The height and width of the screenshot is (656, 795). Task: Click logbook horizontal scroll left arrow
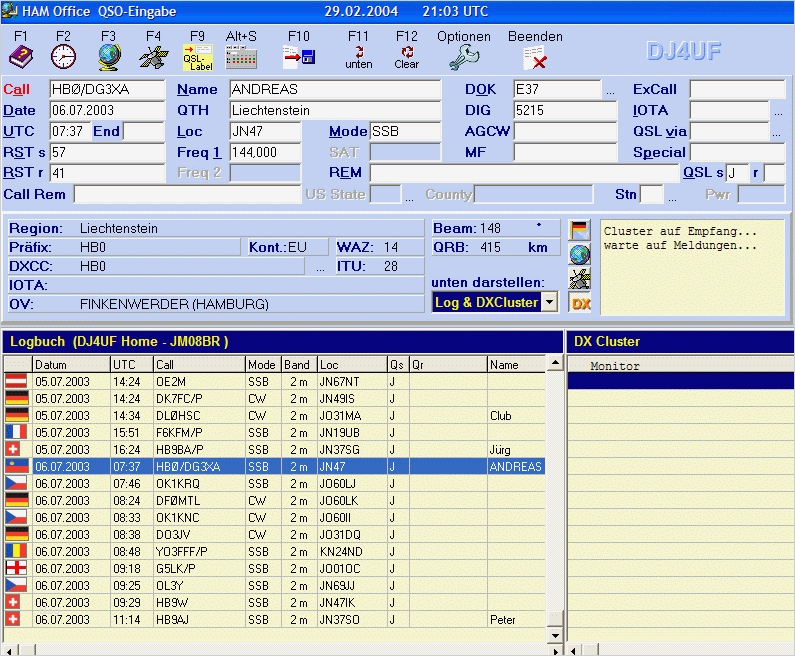pos(10,650)
